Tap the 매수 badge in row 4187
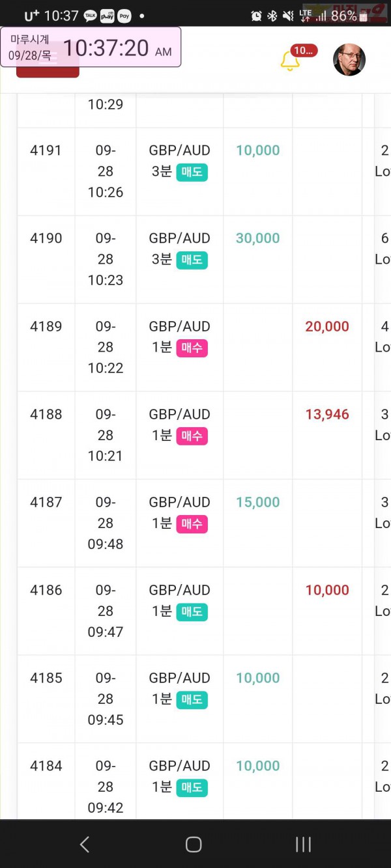The width and height of the screenshot is (391, 868). pyautogui.click(x=192, y=524)
